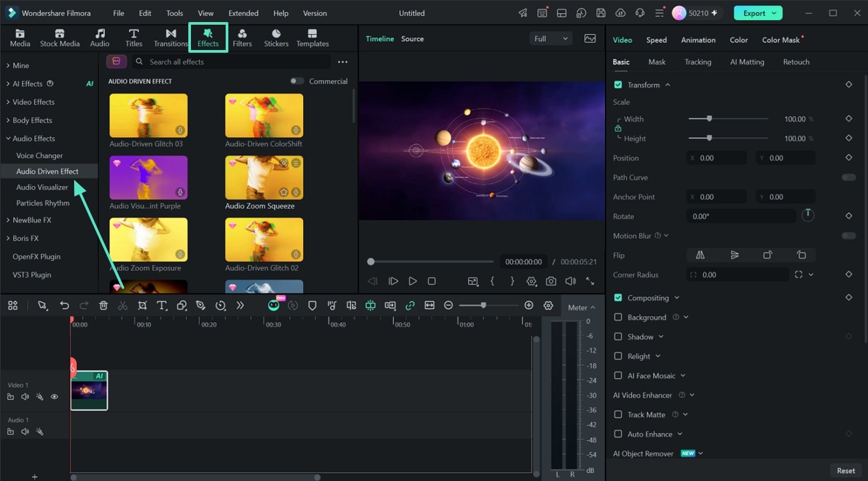
Task: Click the Reset button
Action: (x=846, y=470)
